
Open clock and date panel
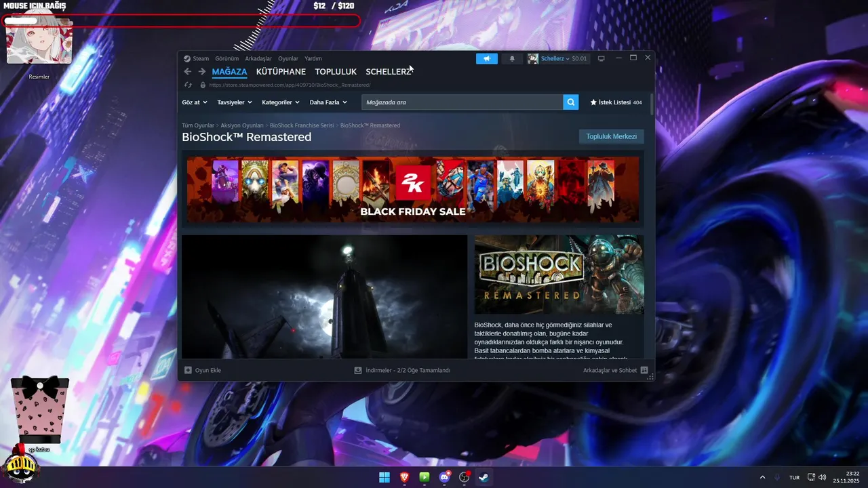pos(848,477)
